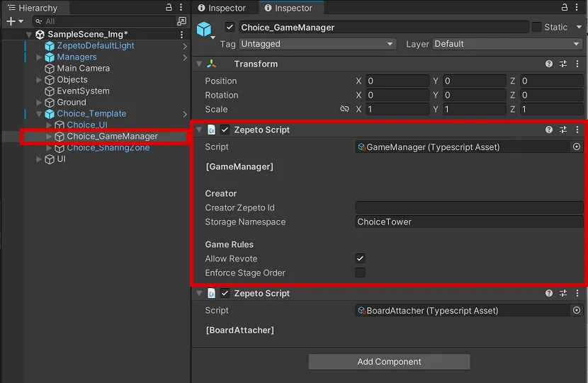588x383 pixels.
Task: Click the Position X value field
Action: click(x=397, y=81)
